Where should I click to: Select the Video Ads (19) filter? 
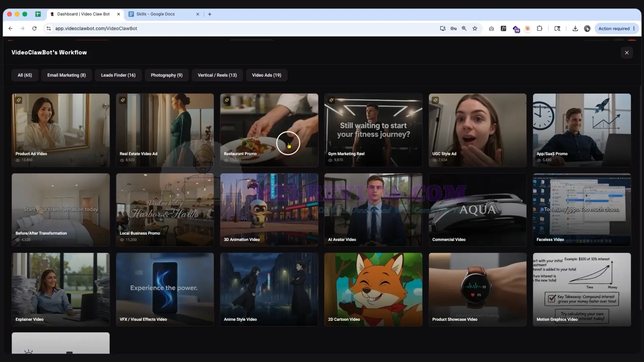(x=266, y=75)
